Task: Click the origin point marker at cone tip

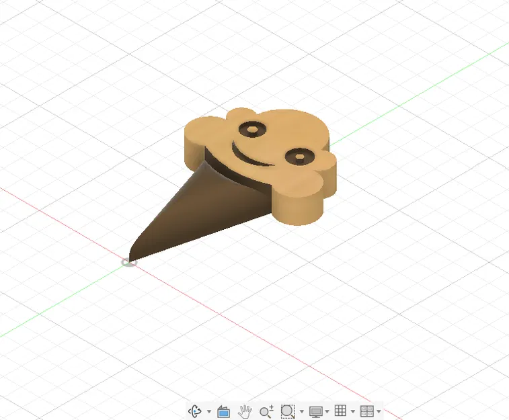Action: 129,262
